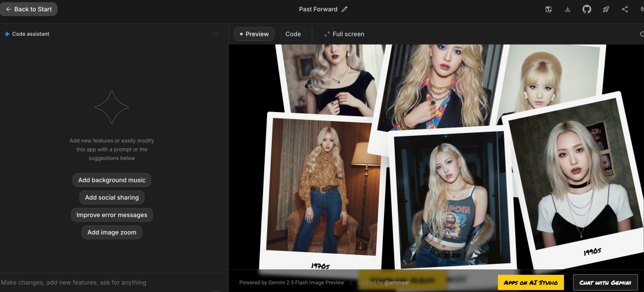The height and width of the screenshot is (292, 644).
Task: Edit the Past Forward title with pencil icon
Action: point(345,10)
